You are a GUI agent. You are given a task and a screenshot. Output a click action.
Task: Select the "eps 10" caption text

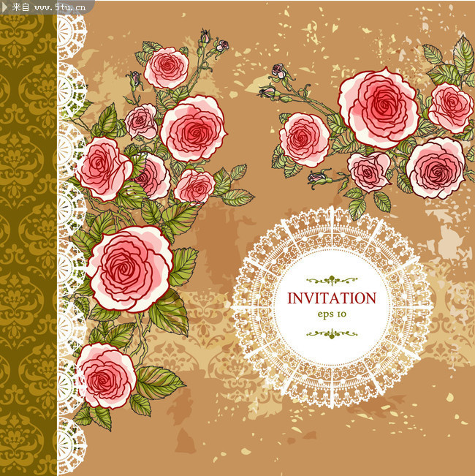[x=332, y=314]
